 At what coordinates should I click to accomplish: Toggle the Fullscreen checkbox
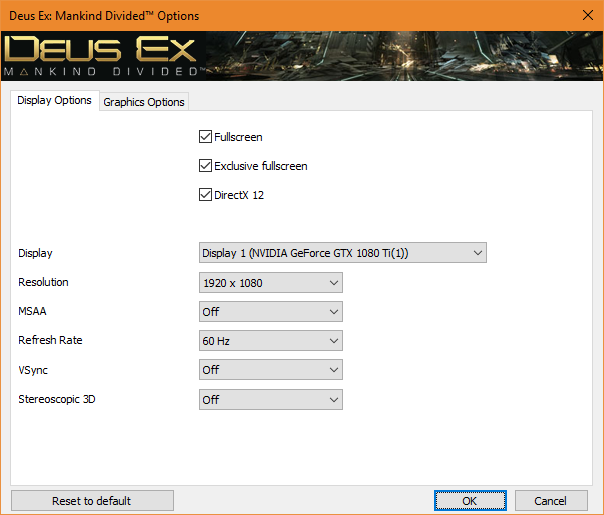[x=205, y=137]
